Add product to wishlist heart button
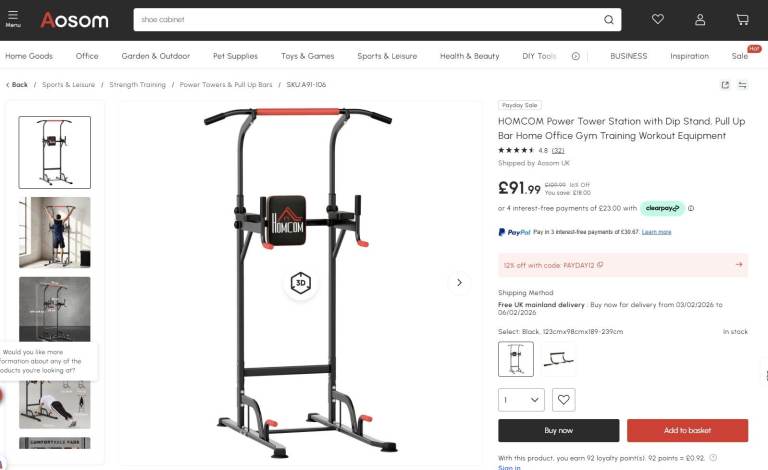This screenshot has width=768, height=470. pyautogui.click(x=563, y=400)
